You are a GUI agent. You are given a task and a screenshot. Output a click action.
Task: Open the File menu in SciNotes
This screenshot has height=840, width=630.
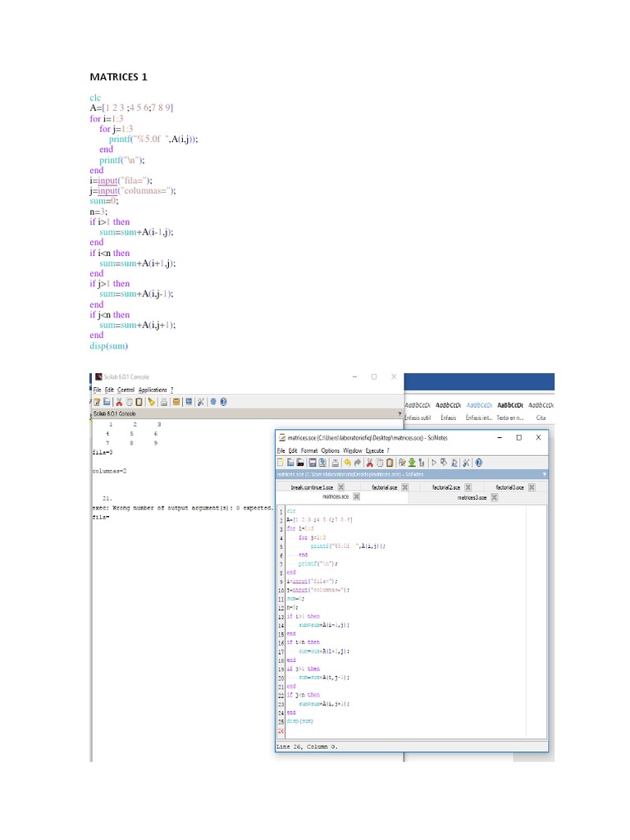pos(281,450)
